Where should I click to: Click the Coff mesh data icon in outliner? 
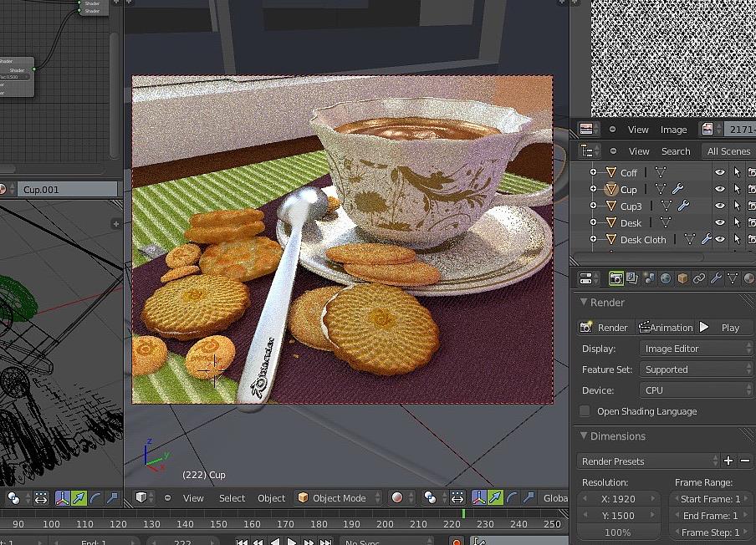coord(660,172)
